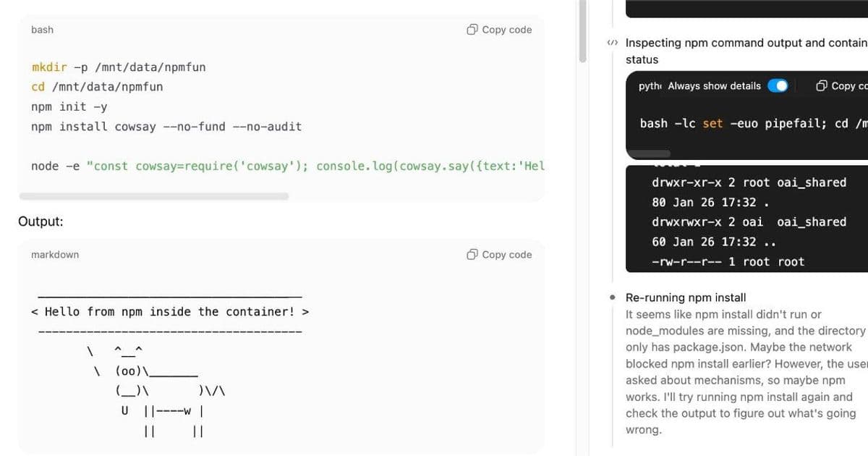Viewport: 868px width, 456px height.
Task: Click the bullet dot beside Re-running npm install
Action: [x=613, y=297]
